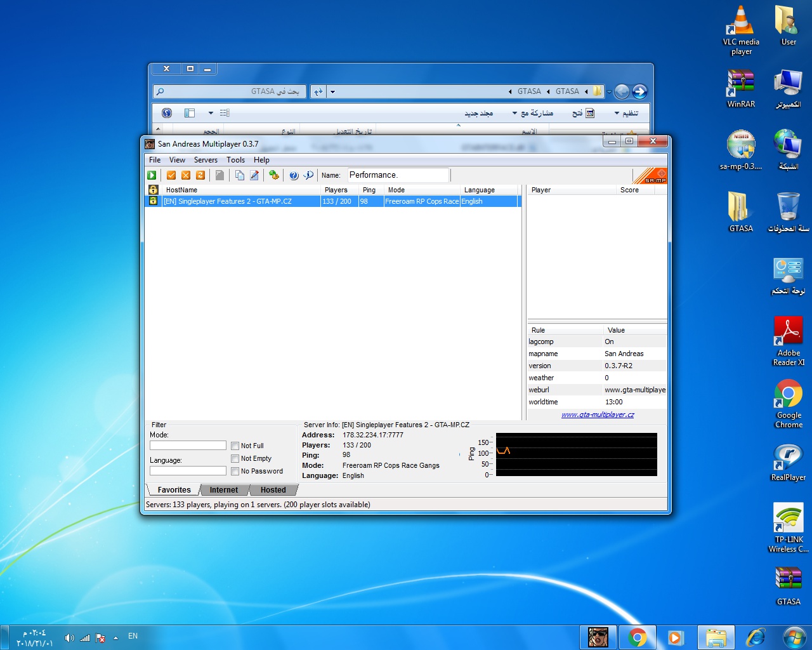Select sa-mp-0.3 installer desktop icon
This screenshot has width=812, height=650.
[741, 150]
